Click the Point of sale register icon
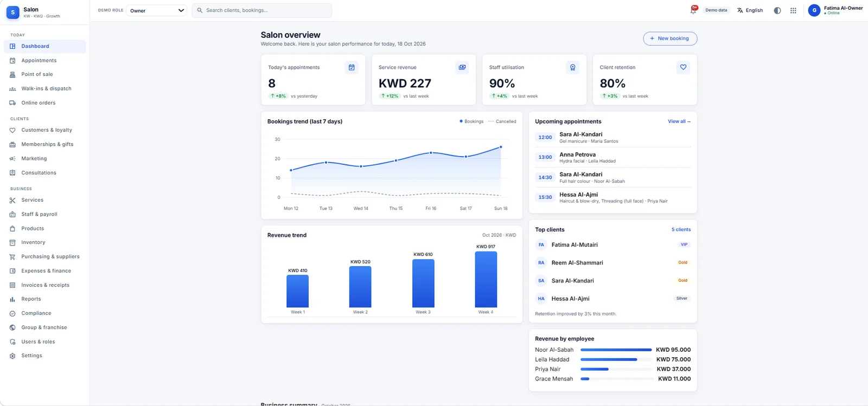868x406 pixels. tap(12, 75)
